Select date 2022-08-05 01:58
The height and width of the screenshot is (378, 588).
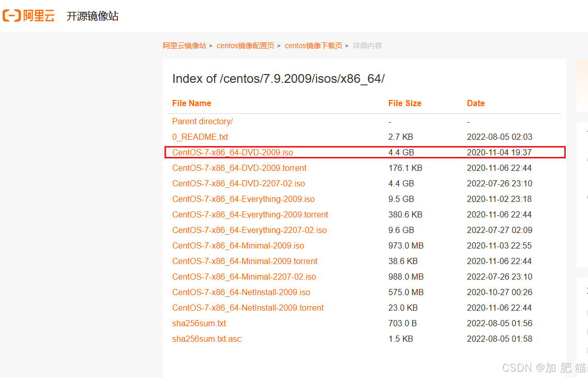point(500,339)
